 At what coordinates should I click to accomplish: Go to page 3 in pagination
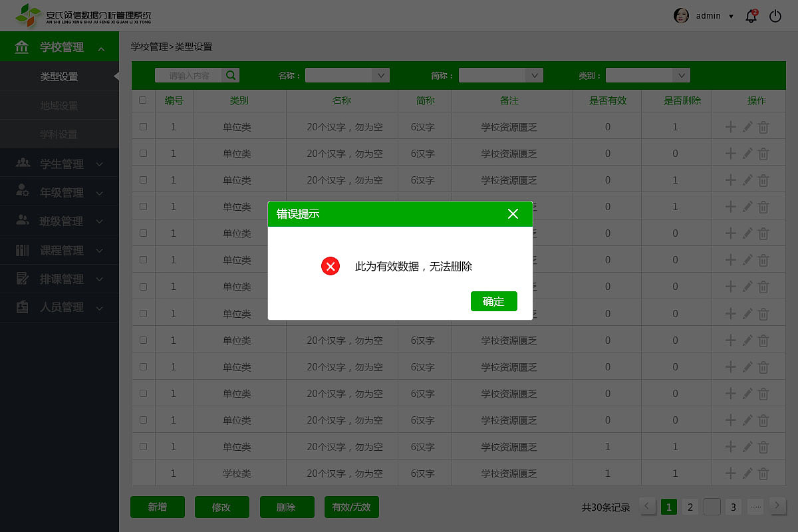click(733, 507)
